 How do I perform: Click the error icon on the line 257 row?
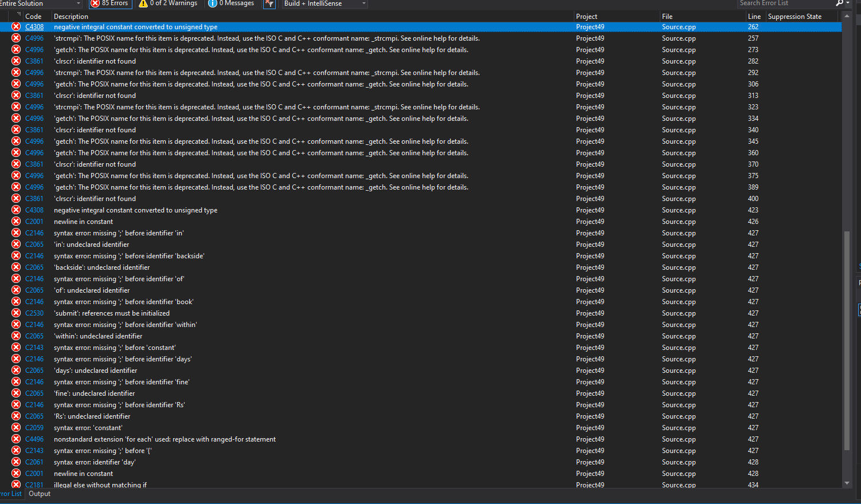[16, 38]
